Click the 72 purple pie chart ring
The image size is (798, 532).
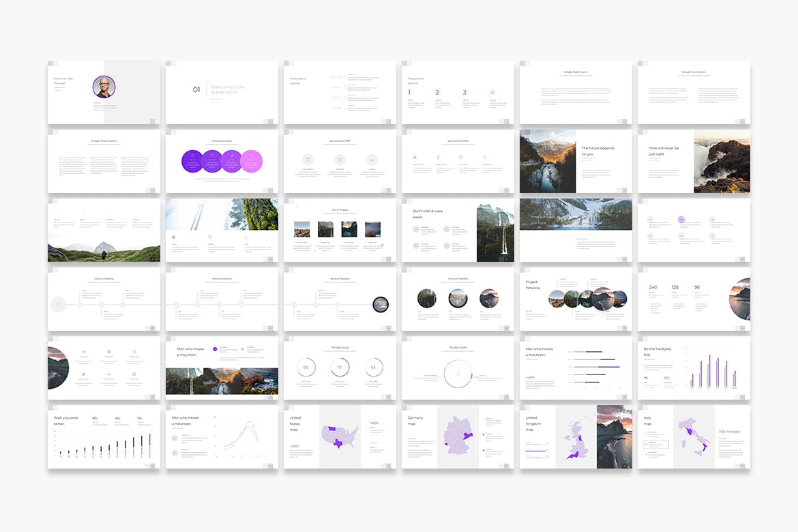pyautogui.click(x=340, y=368)
